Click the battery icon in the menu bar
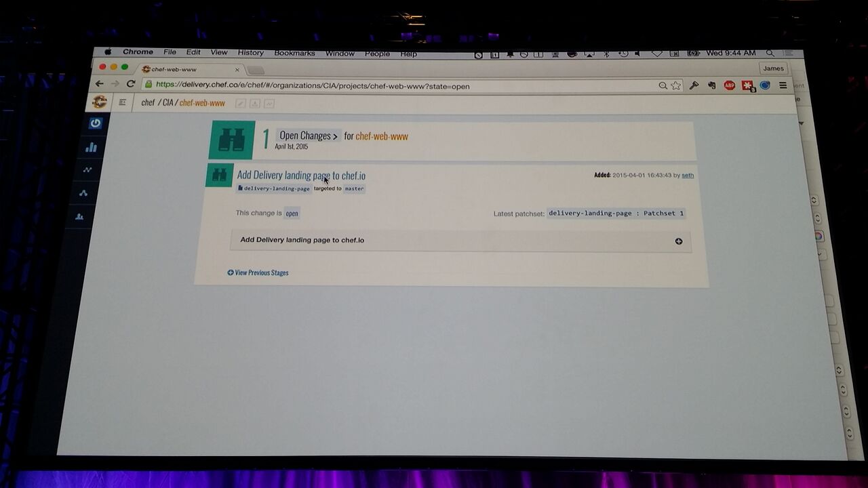This screenshot has height=488, width=868. click(x=693, y=53)
